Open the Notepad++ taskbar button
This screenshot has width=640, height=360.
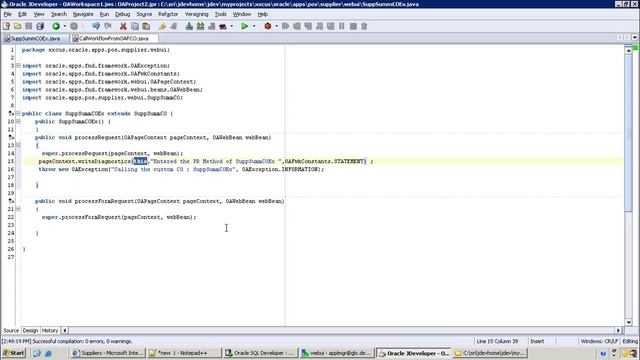click(x=184, y=353)
